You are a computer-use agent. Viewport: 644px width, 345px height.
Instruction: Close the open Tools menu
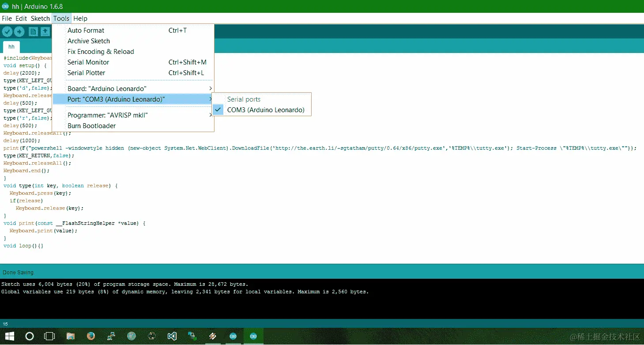point(61,19)
